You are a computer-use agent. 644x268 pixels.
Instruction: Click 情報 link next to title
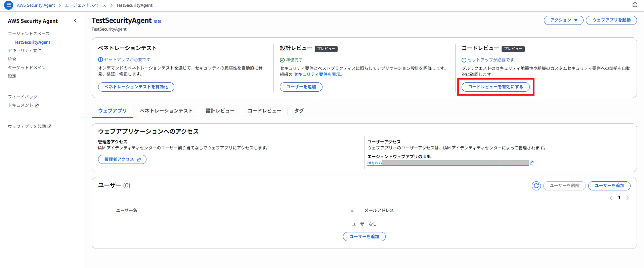tap(158, 21)
